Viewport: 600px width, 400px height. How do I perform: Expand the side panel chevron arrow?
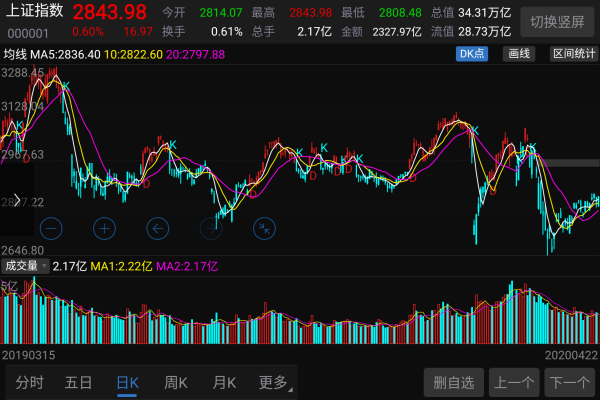pyautogui.click(x=17, y=200)
